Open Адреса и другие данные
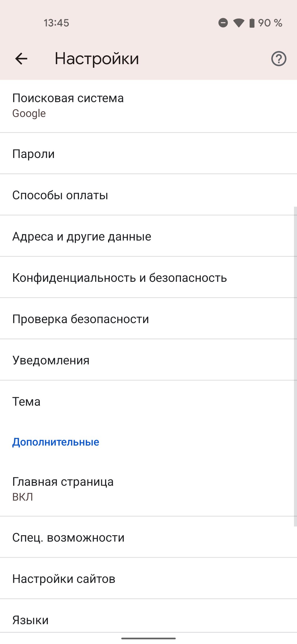This screenshot has width=297, height=644. [x=148, y=236]
